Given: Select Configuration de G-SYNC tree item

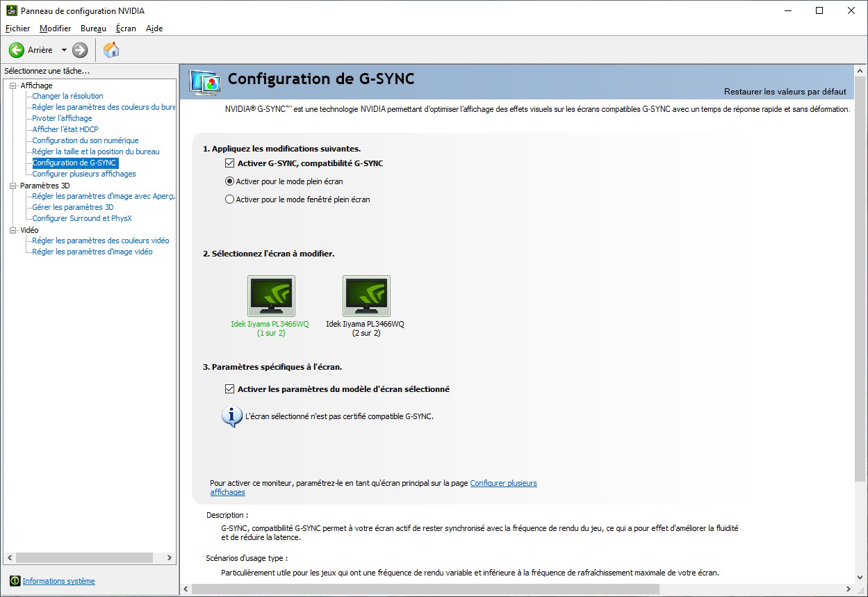Looking at the screenshot, I should [x=75, y=163].
